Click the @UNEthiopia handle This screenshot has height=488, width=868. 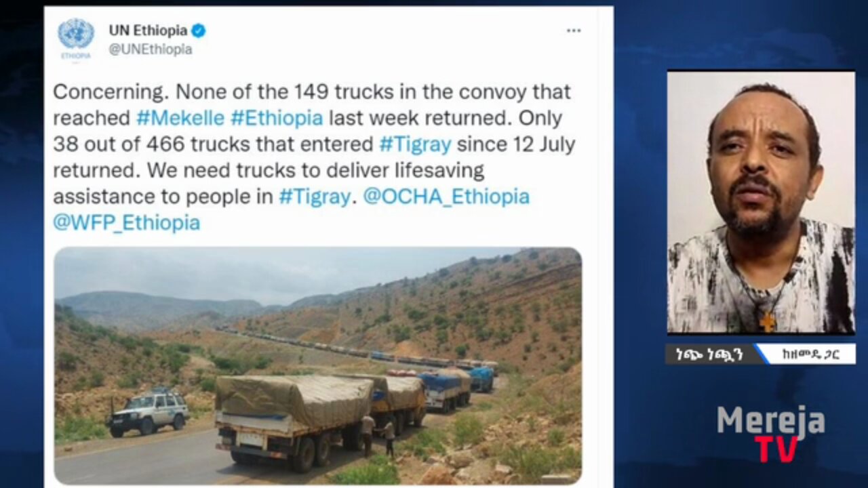click(x=151, y=49)
